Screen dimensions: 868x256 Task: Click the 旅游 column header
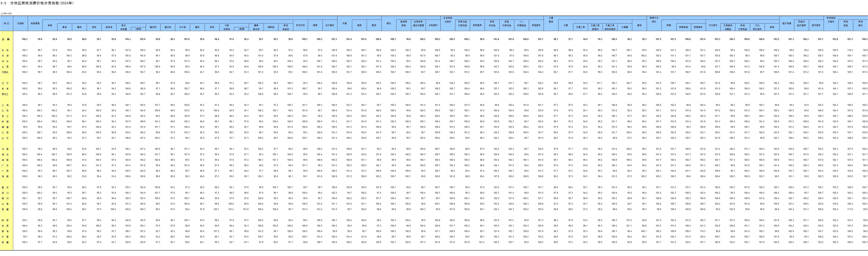pos(772,27)
